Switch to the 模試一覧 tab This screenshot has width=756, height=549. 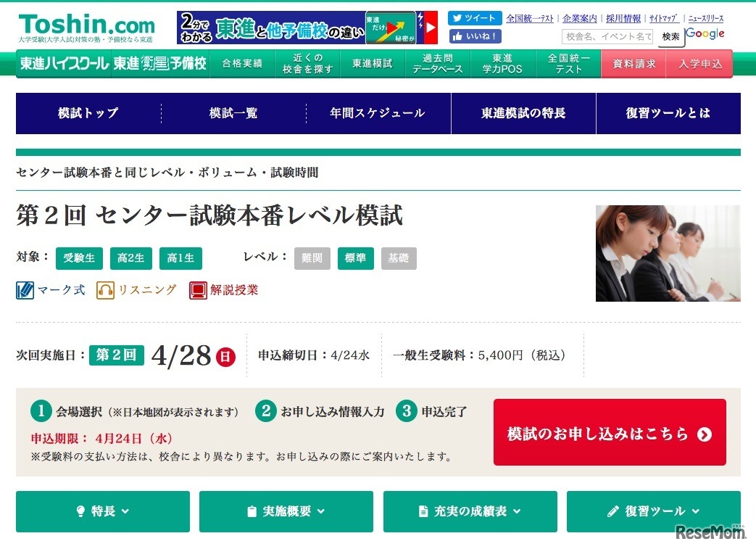pyautogui.click(x=232, y=113)
